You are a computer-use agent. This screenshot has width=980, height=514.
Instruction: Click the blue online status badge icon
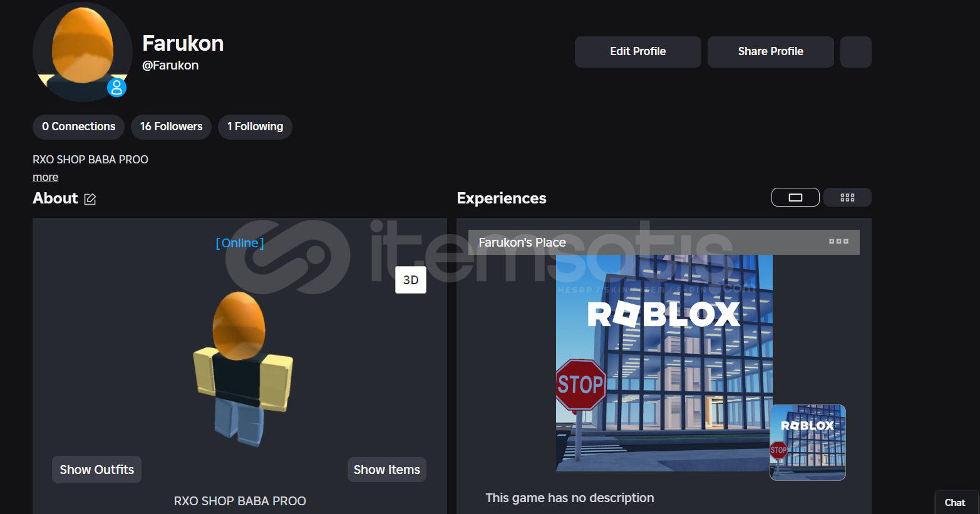pyautogui.click(x=116, y=87)
